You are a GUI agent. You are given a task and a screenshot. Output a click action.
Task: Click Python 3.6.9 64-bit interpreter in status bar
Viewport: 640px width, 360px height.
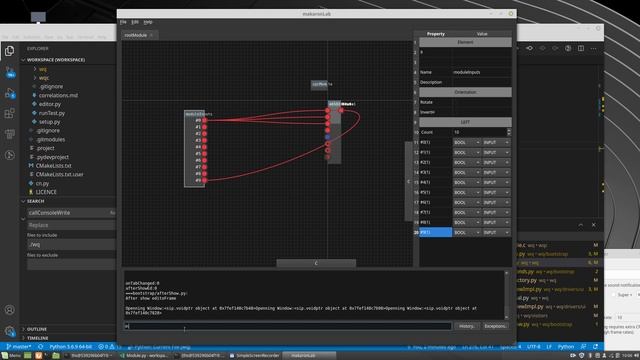71,347
